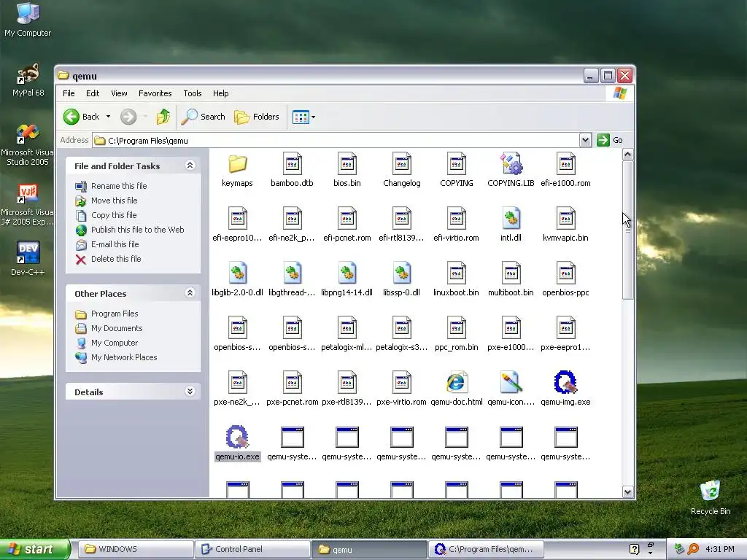
Task: Toggle the Folders pane button
Action: pyautogui.click(x=256, y=117)
